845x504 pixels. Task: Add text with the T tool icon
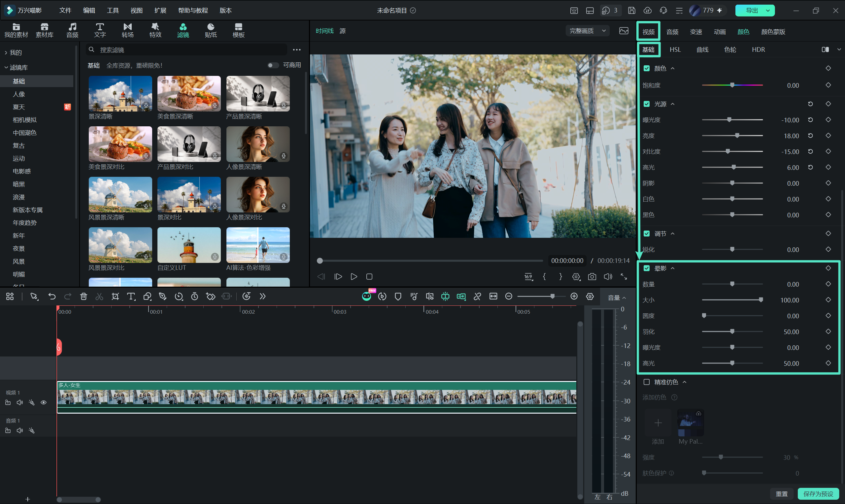click(x=131, y=296)
